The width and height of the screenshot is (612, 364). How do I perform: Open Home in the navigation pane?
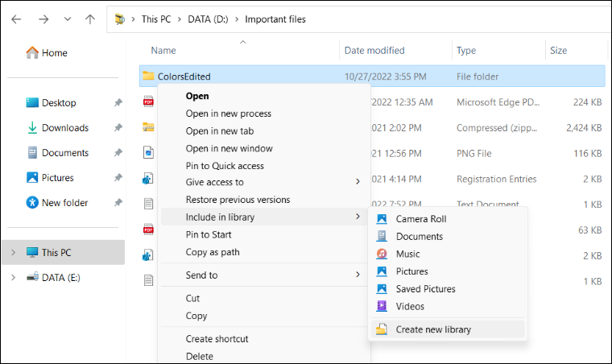[x=54, y=53]
